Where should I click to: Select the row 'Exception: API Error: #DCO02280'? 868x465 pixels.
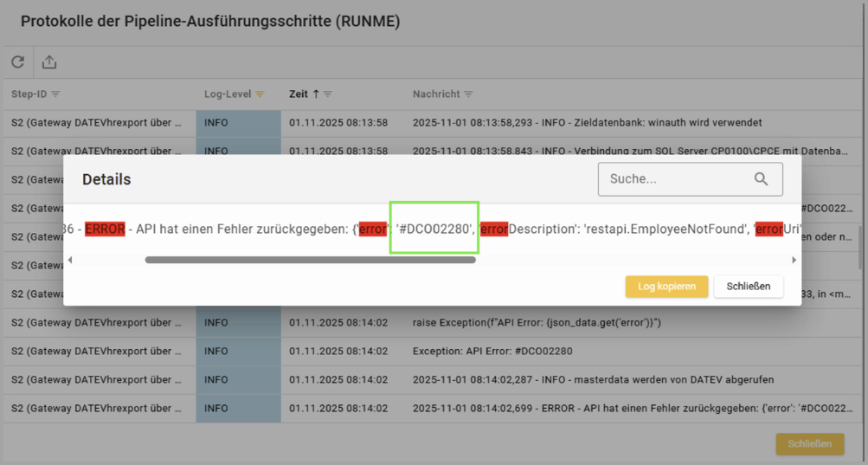point(492,352)
